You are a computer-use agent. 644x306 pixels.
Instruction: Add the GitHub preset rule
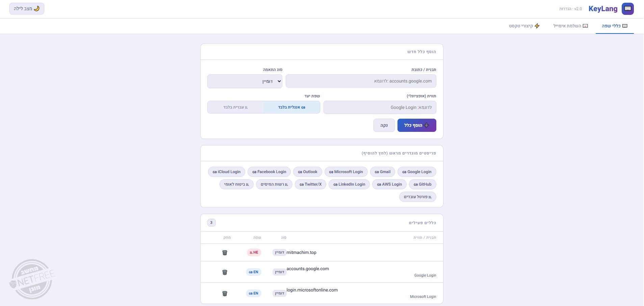tap(422, 185)
